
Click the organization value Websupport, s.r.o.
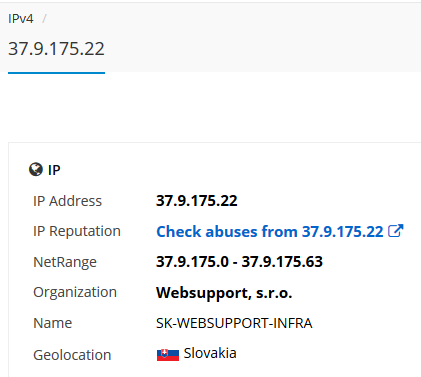pos(224,293)
